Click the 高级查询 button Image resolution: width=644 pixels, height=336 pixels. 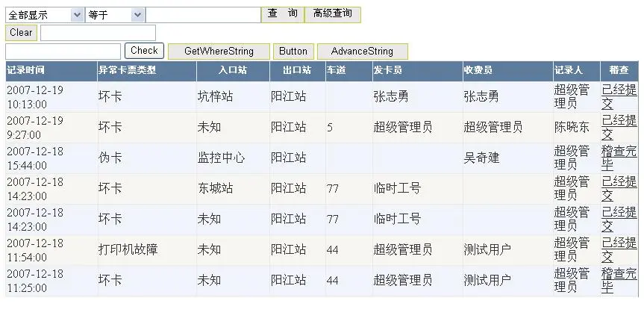pyautogui.click(x=333, y=14)
